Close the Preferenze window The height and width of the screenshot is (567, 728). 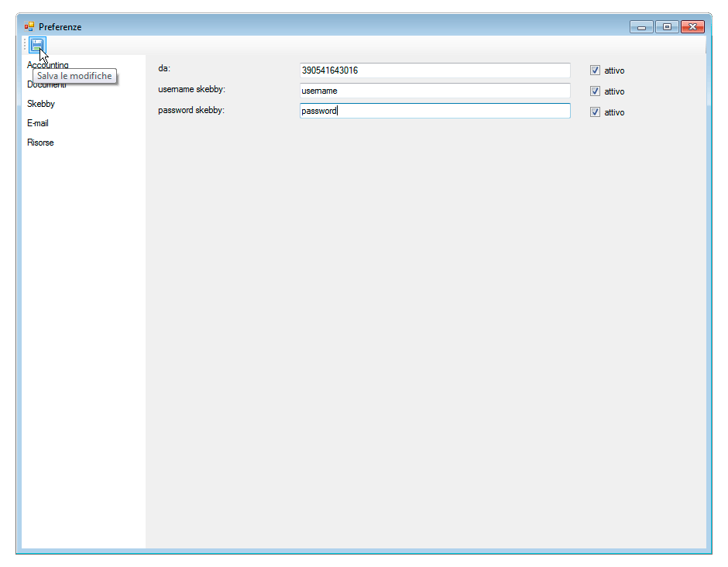coord(692,27)
